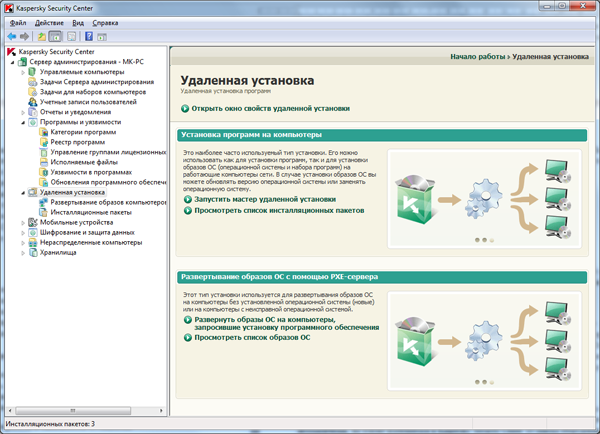This screenshot has width=600, height=434.
Task: Collapse the Сервер администрирования node
Action: point(13,62)
